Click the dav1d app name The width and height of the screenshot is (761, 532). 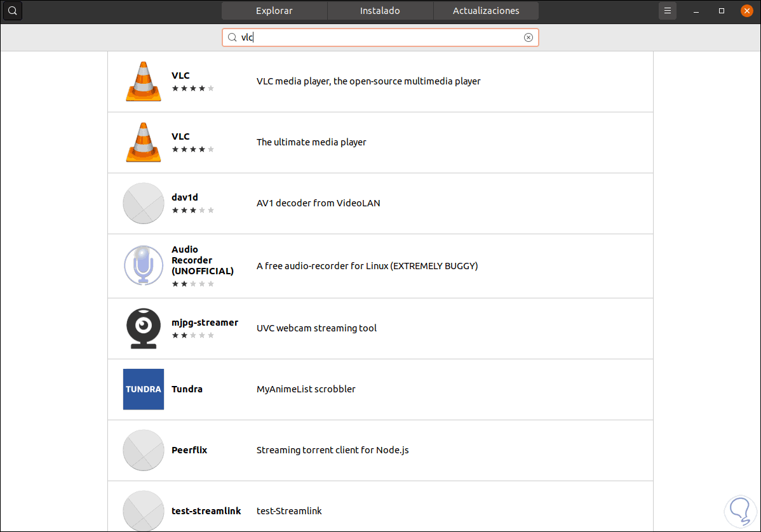tap(184, 197)
